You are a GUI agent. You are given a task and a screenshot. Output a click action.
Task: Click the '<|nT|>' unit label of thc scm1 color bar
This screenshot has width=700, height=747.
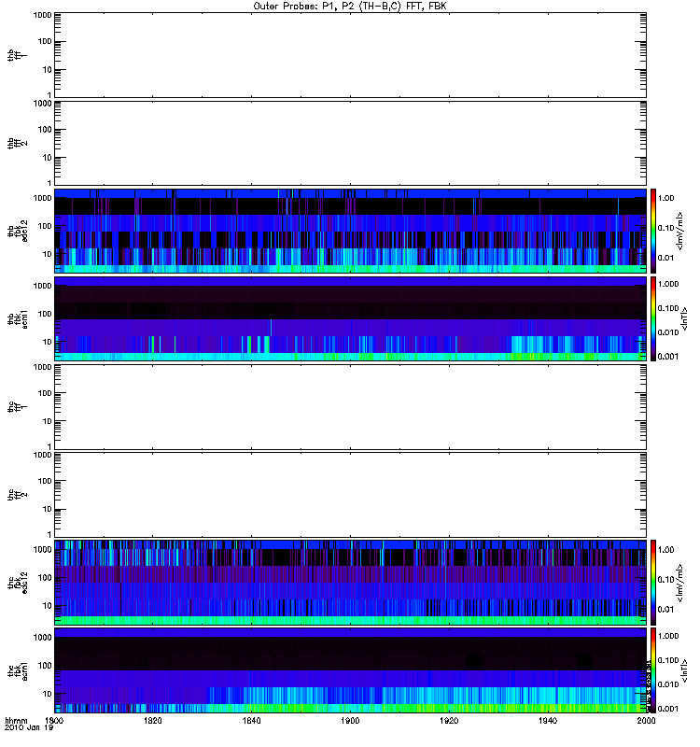[x=684, y=670]
